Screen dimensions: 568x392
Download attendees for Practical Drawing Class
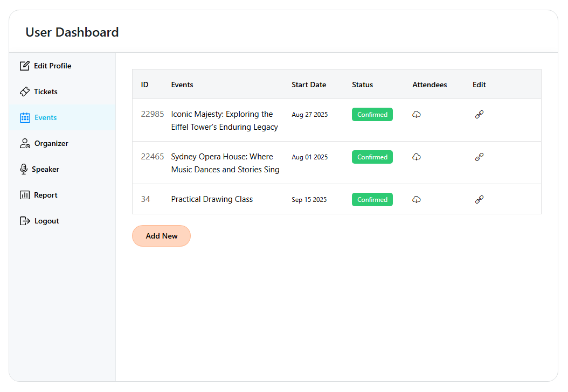coord(416,199)
